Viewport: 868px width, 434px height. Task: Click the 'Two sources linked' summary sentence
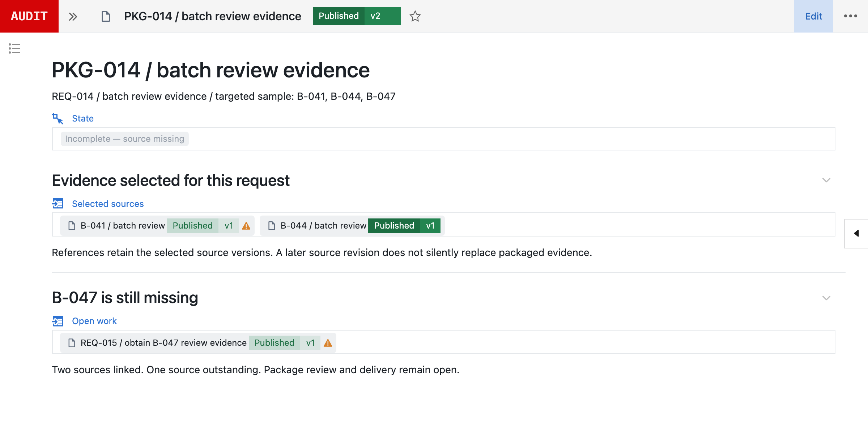click(256, 370)
